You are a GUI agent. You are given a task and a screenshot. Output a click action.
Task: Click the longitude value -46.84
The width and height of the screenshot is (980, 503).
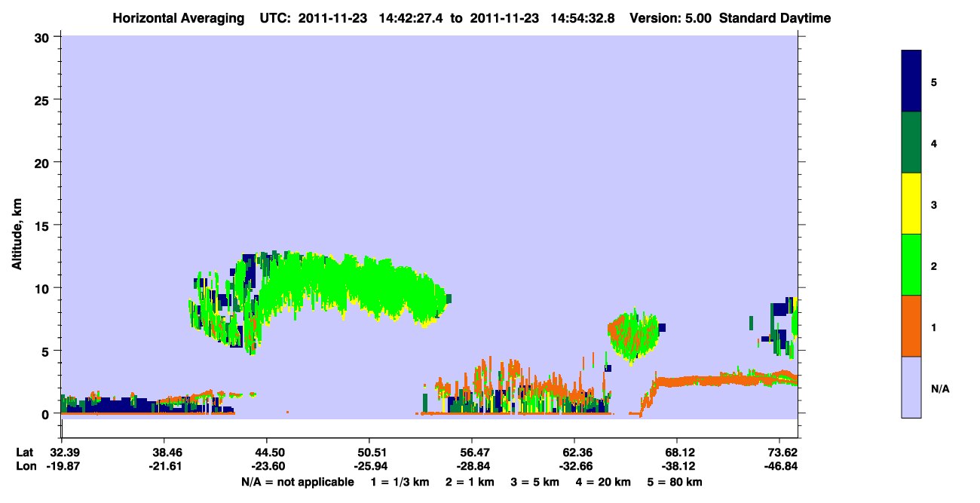(779, 466)
